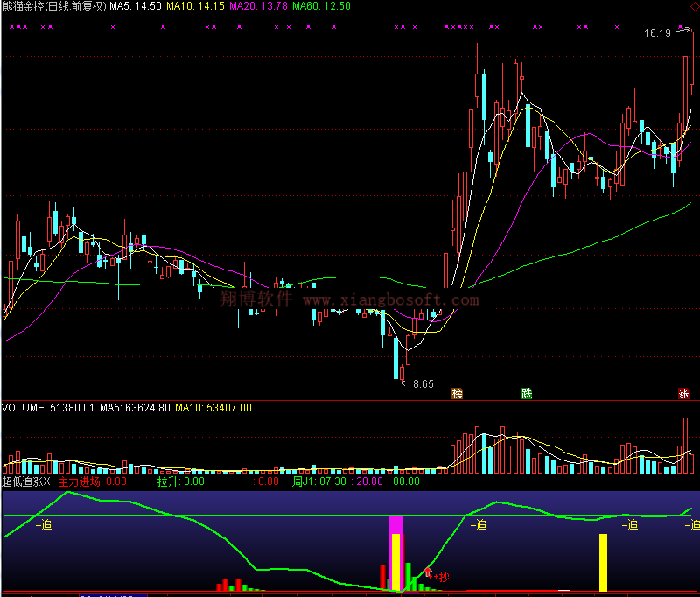Select the MA5: 14.50 indicator label

pyautogui.click(x=136, y=6)
